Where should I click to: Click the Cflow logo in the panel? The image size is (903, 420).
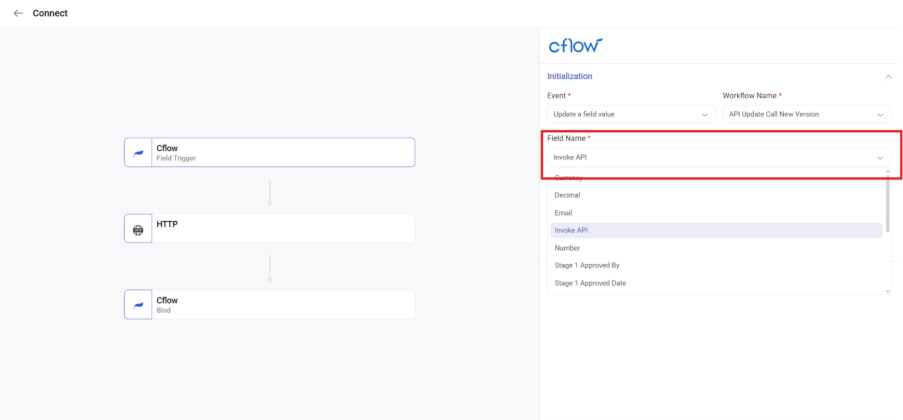click(575, 46)
